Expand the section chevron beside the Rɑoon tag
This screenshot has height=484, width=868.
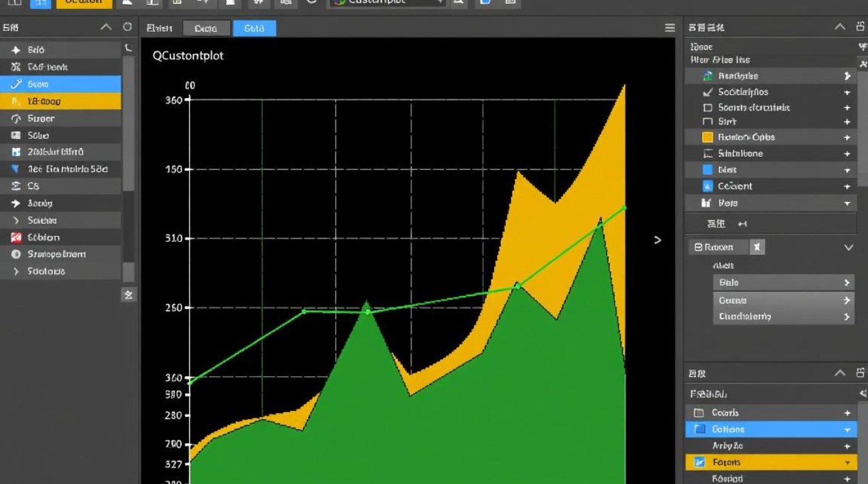tap(849, 247)
